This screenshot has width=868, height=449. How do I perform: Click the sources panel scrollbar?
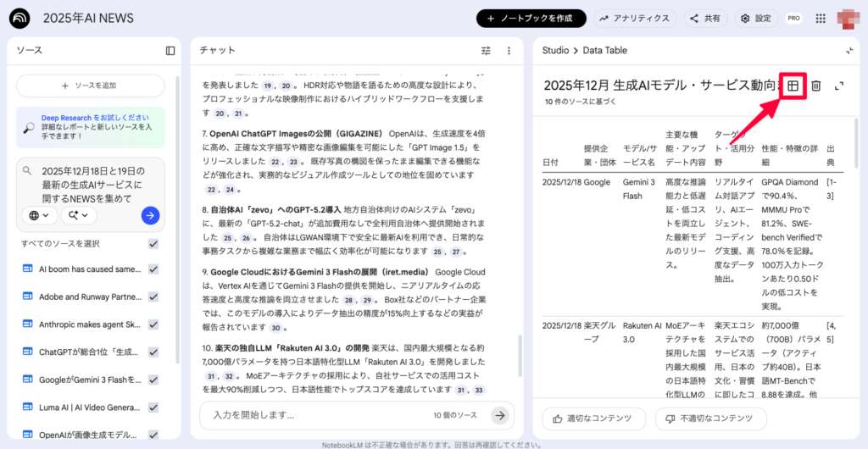coord(177,220)
